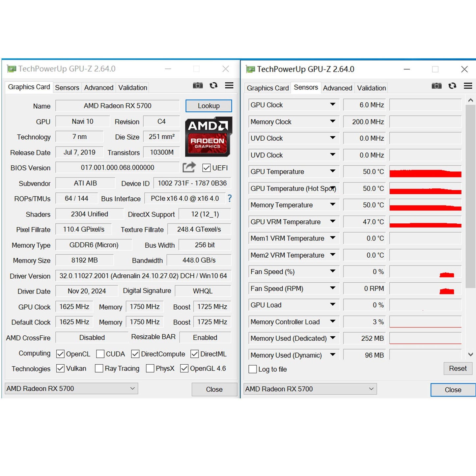The height and width of the screenshot is (476, 476).
Task: Click the refresh icon in Sensors window
Action: 452,86
